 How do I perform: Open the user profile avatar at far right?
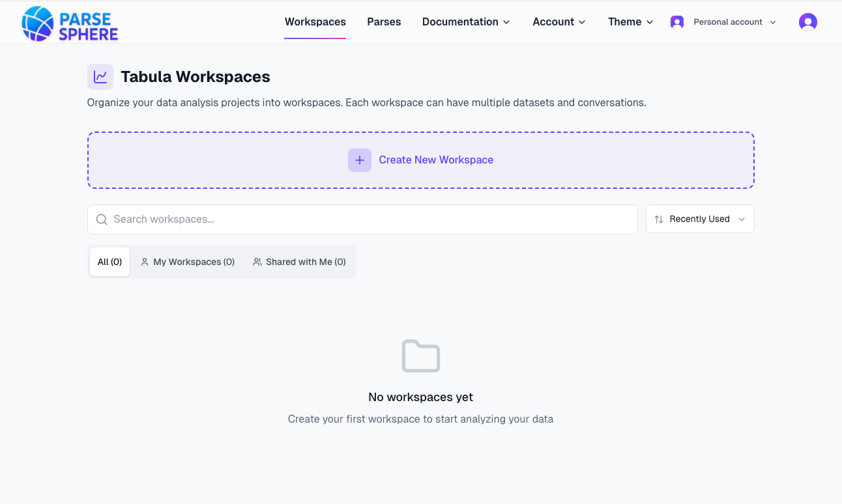807,22
